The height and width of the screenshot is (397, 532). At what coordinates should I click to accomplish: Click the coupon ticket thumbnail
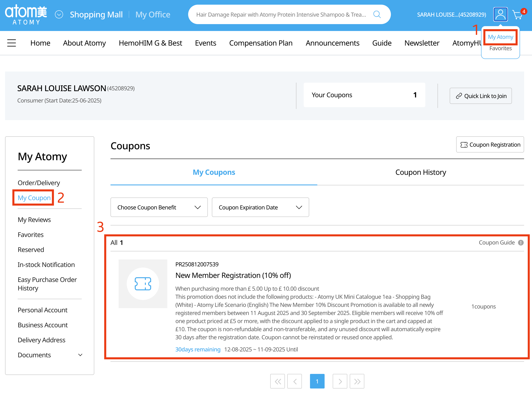click(143, 284)
